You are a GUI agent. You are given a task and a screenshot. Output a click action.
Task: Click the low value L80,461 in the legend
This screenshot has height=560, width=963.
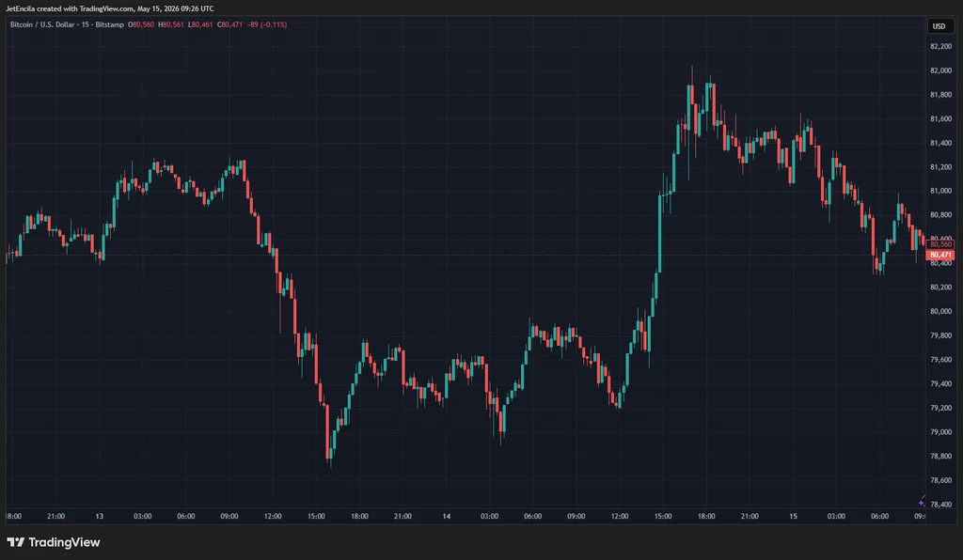click(200, 24)
